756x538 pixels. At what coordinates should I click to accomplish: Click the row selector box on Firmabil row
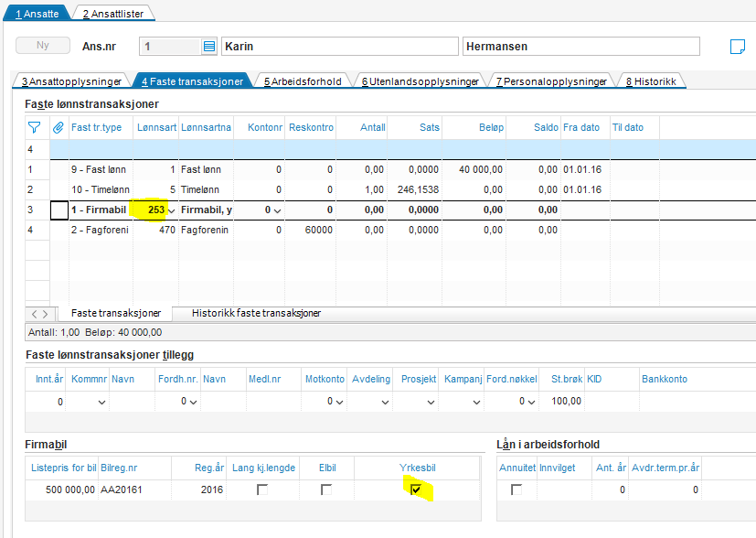[x=59, y=210]
